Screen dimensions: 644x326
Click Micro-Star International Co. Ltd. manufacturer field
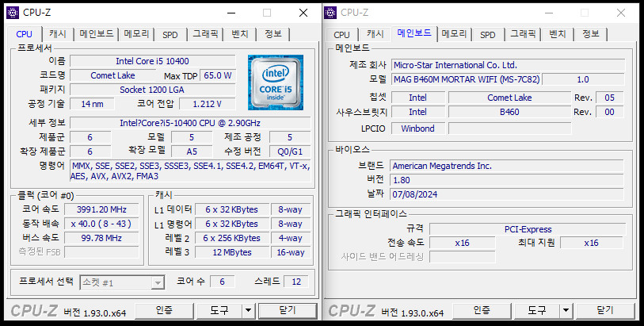(x=508, y=65)
